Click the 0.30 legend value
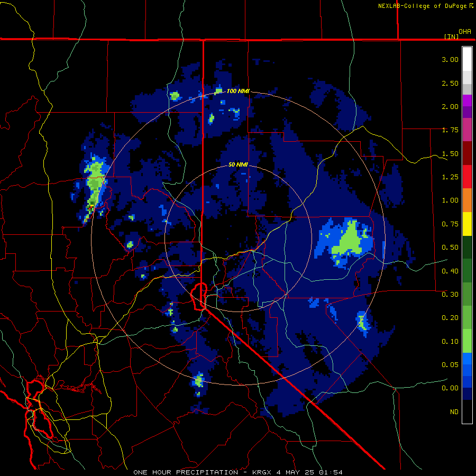Image resolution: width=476 pixels, height=476 pixels. point(450,295)
